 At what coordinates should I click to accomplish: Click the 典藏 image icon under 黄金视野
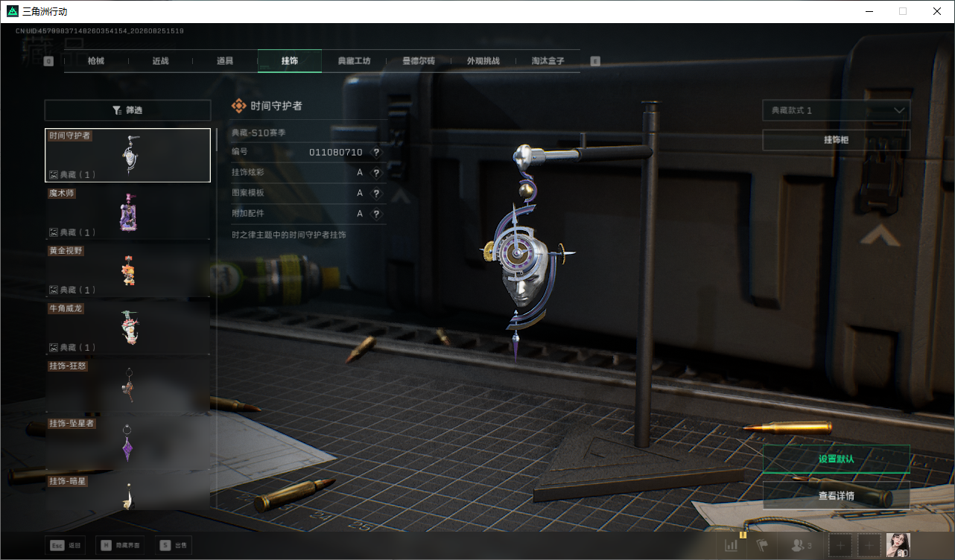[54, 290]
